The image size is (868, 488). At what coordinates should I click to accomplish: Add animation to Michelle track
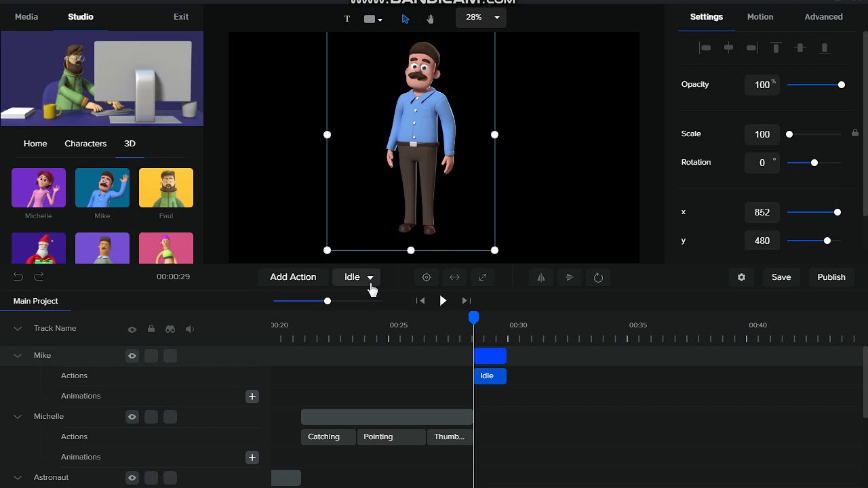coord(252,457)
